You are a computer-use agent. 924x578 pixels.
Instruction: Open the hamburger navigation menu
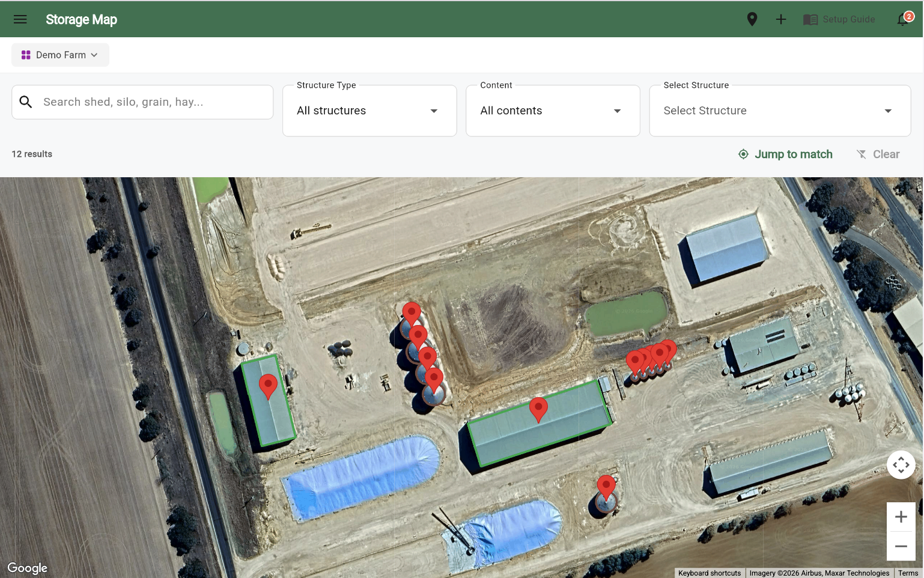click(x=20, y=19)
